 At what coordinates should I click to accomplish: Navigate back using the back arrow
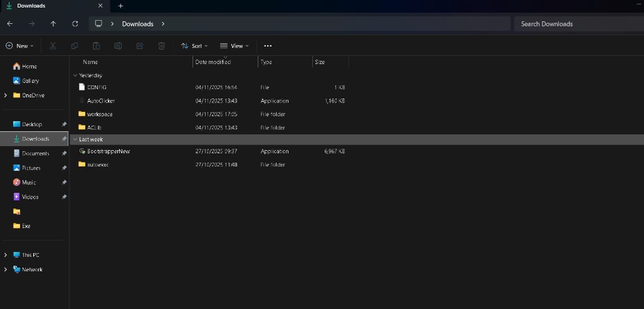[9, 24]
